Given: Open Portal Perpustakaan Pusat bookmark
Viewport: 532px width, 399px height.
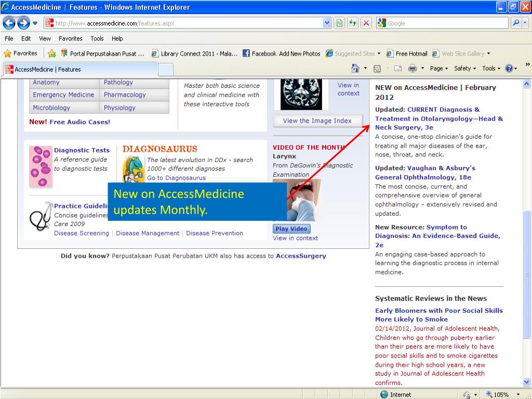Looking at the screenshot, I should [x=102, y=54].
